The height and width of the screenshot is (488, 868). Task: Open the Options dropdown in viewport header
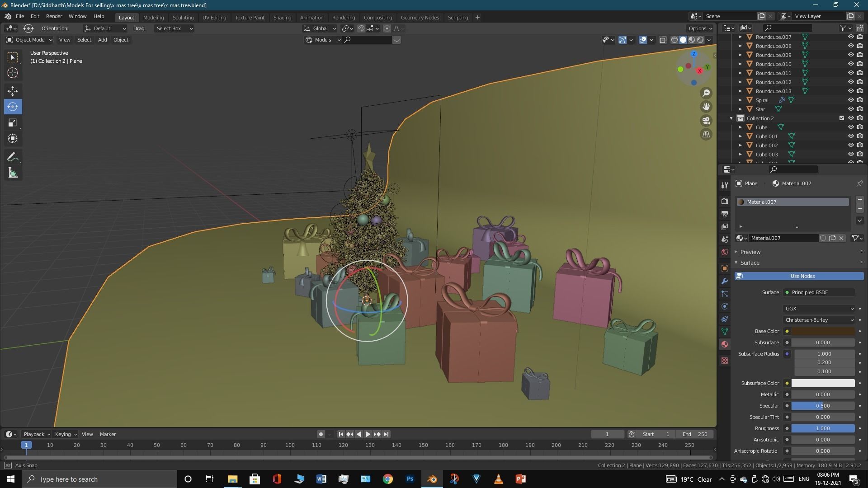click(x=700, y=28)
